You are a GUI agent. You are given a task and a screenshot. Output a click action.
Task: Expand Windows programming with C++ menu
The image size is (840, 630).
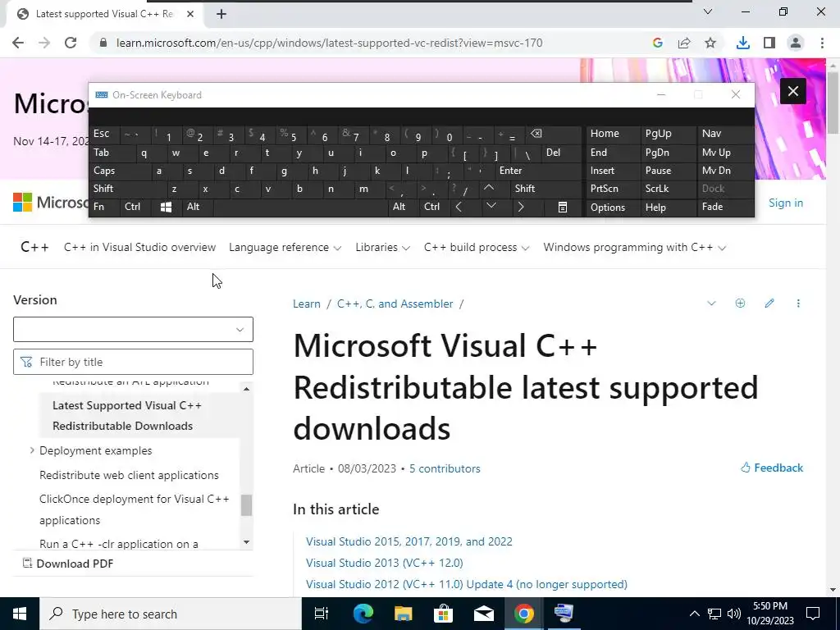pos(635,248)
